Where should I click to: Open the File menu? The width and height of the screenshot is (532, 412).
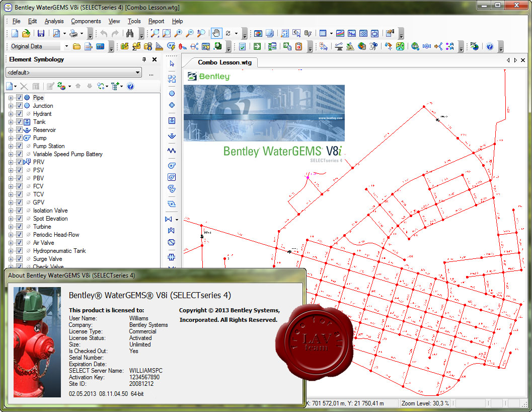click(16, 21)
